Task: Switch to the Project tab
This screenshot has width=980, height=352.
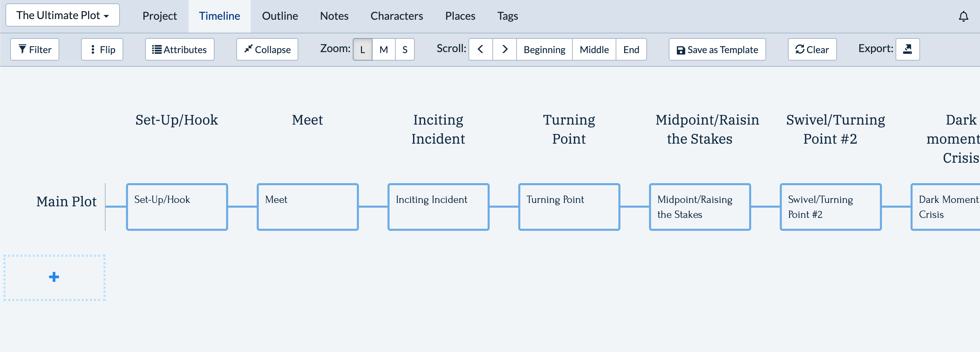Action: point(159,16)
